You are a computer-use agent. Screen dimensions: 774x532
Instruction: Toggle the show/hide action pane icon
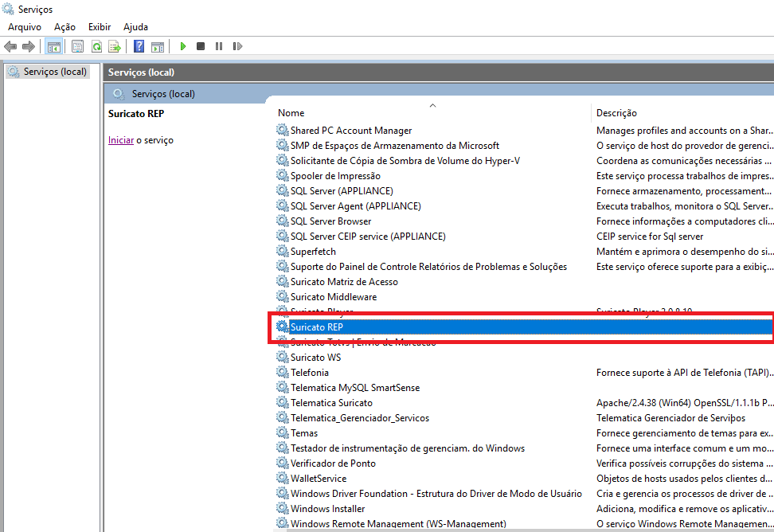tap(158, 46)
